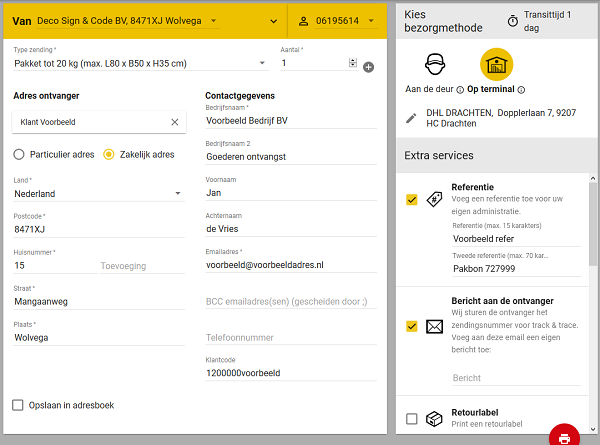Click the Toevoeging input field

pos(142,266)
